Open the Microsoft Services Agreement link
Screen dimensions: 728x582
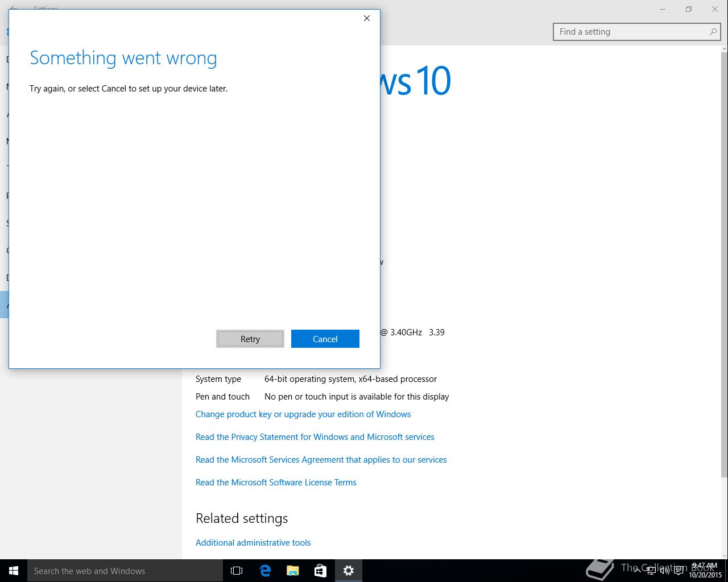point(321,460)
